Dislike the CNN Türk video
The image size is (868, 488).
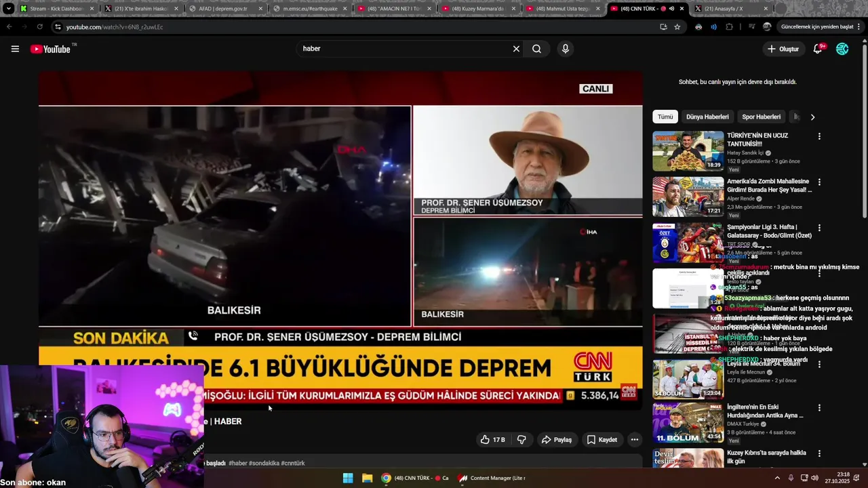tap(521, 440)
